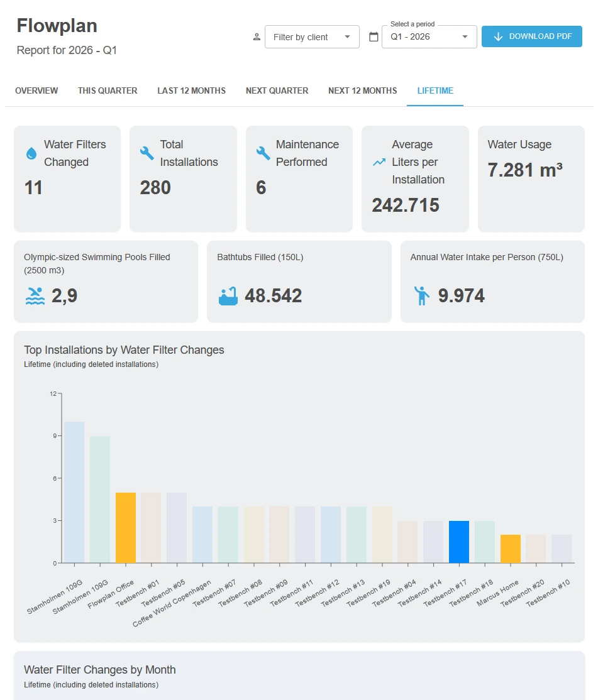Open the Select a period dropdown
Viewport: 598px width, 700px height.
click(x=429, y=36)
